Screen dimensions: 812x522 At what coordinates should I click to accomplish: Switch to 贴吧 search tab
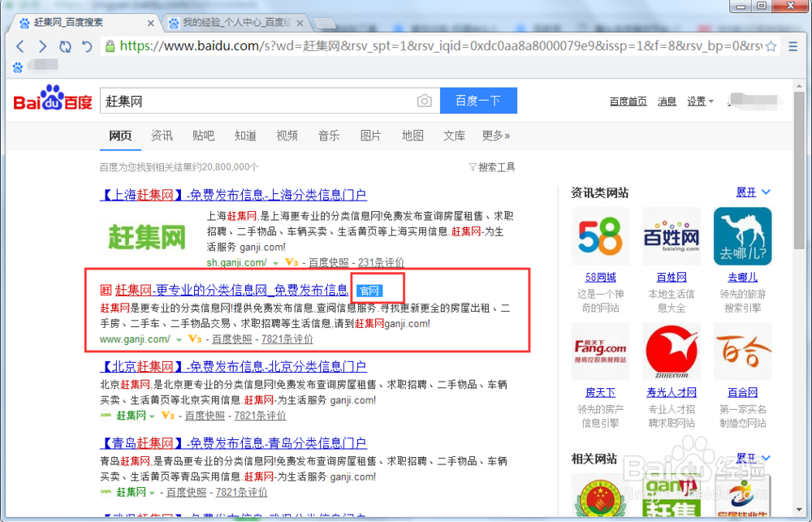click(x=203, y=136)
